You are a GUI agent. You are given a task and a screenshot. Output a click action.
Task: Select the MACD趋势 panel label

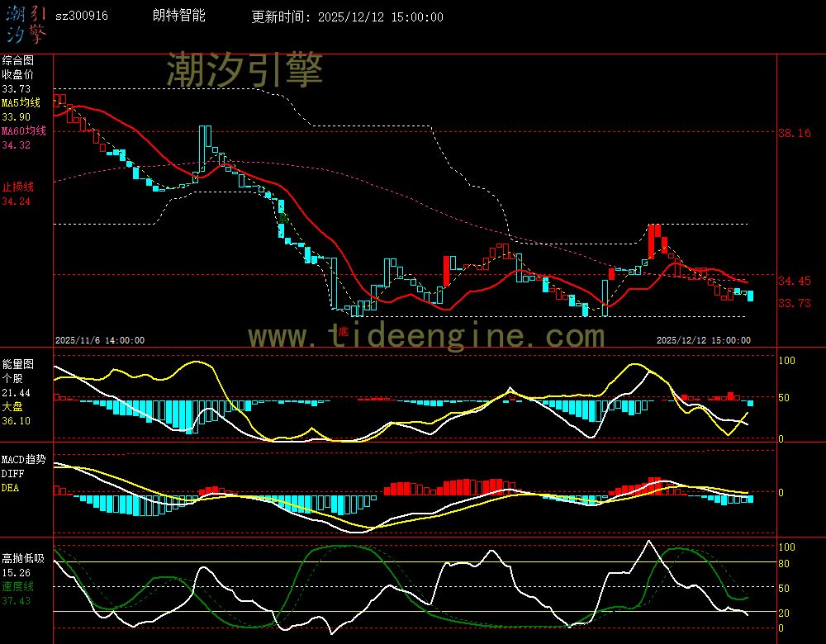(23, 458)
